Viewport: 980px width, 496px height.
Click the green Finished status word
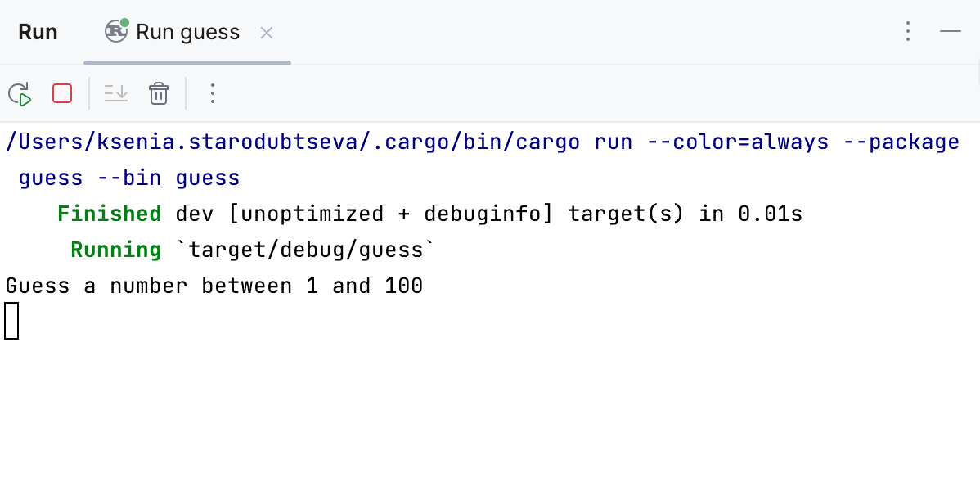(x=109, y=214)
